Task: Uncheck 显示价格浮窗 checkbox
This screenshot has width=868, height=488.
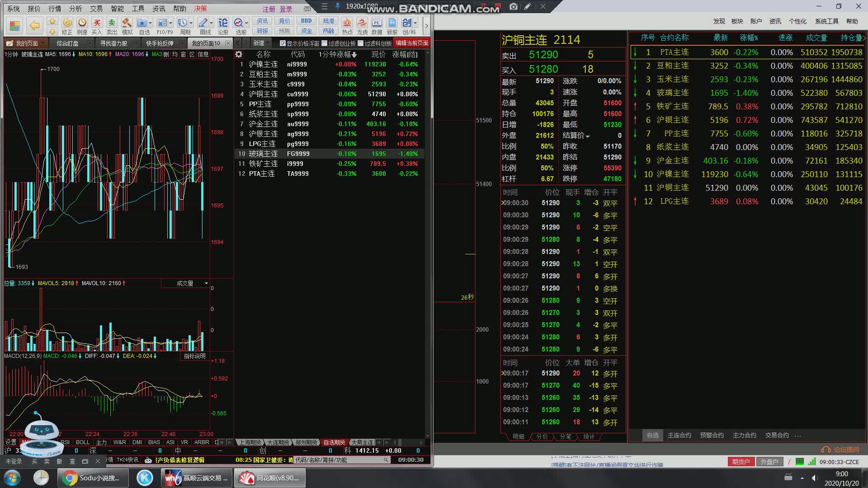Action: click(x=283, y=43)
